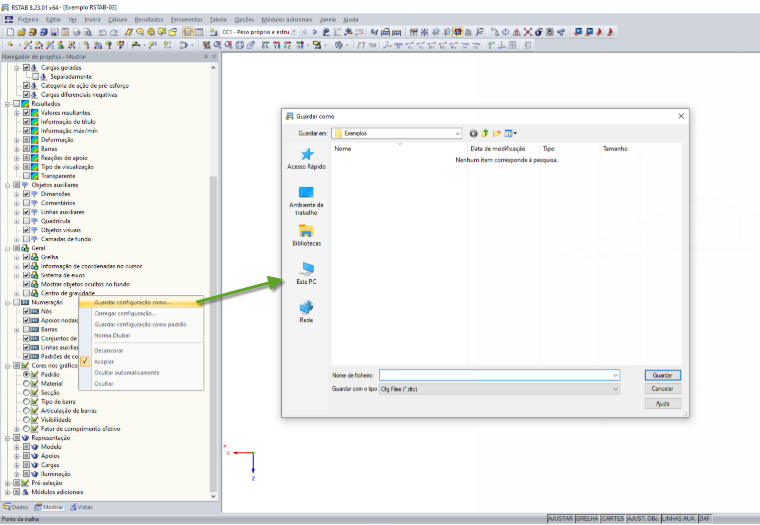The width and height of the screenshot is (760, 525).
Task: Switch to the Dados navigator tab
Action: click(x=16, y=507)
